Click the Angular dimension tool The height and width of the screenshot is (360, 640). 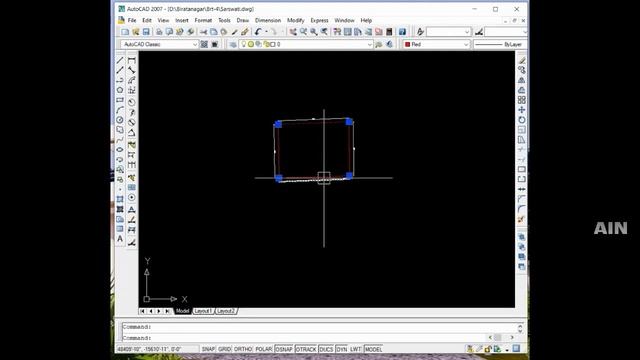(x=131, y=133)
